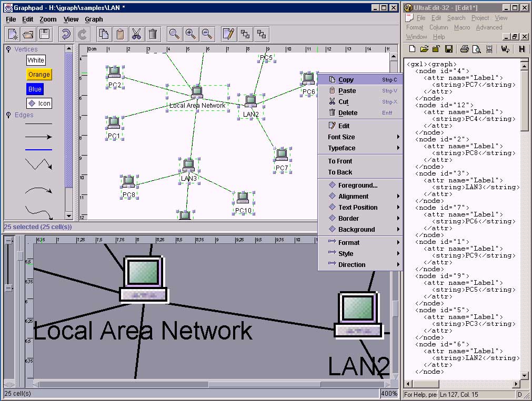Click the trash can Delete toolbar icon
This screenshot has height=401, width=532.
point(153,34)
